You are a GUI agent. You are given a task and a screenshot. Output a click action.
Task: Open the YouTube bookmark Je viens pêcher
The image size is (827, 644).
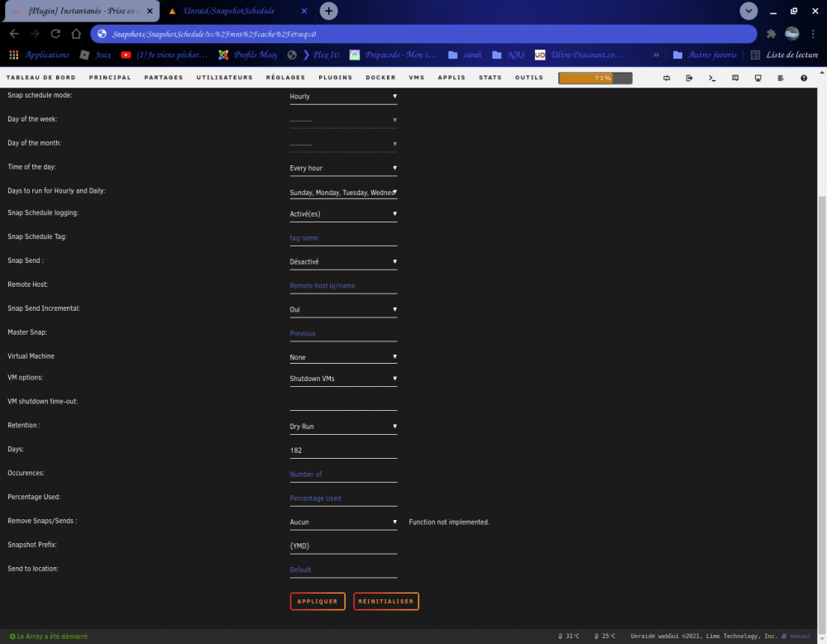(164, 55)
